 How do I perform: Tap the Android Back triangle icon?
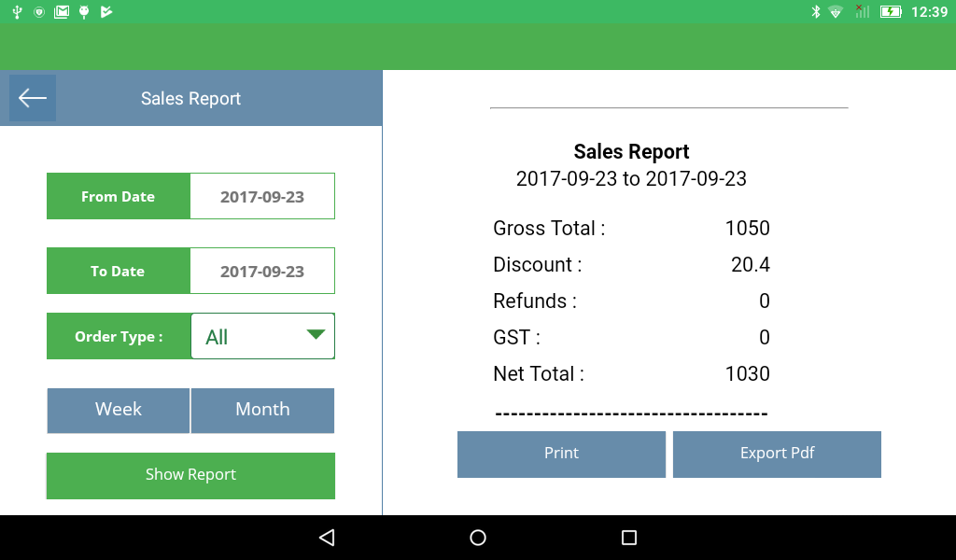coord(326,538)
